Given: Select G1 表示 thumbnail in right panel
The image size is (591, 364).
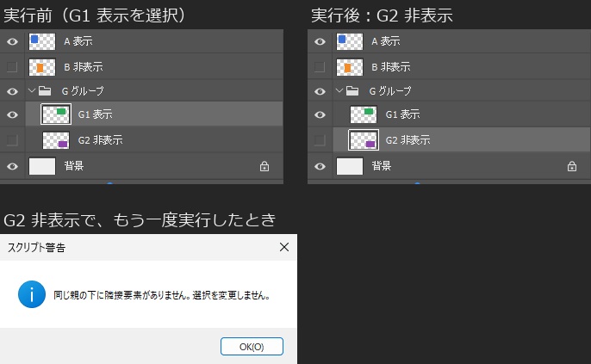Looking at the screenshot, I should coord(364,114).
